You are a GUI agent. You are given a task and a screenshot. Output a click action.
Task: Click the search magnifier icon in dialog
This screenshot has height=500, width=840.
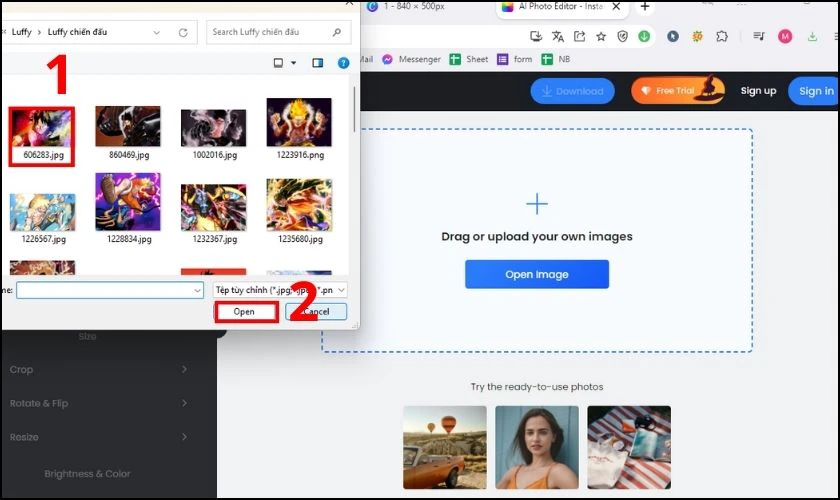click(336, 32)
